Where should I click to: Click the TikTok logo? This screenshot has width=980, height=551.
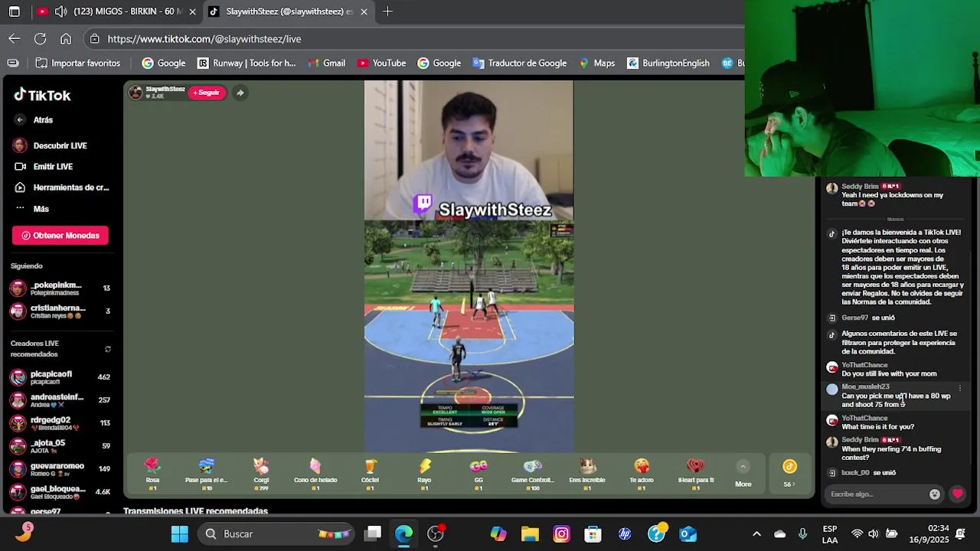tap(42, 95)
